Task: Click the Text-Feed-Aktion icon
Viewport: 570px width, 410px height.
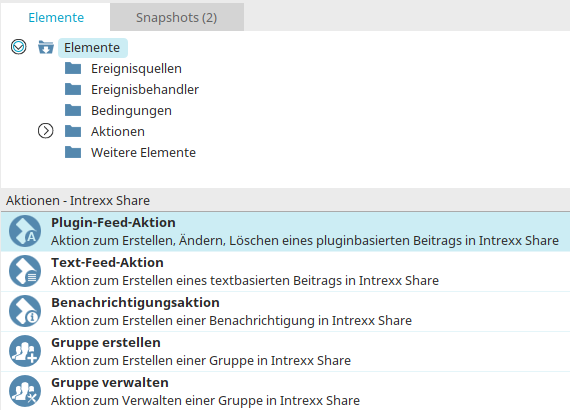Action: (x=25, y=271)
